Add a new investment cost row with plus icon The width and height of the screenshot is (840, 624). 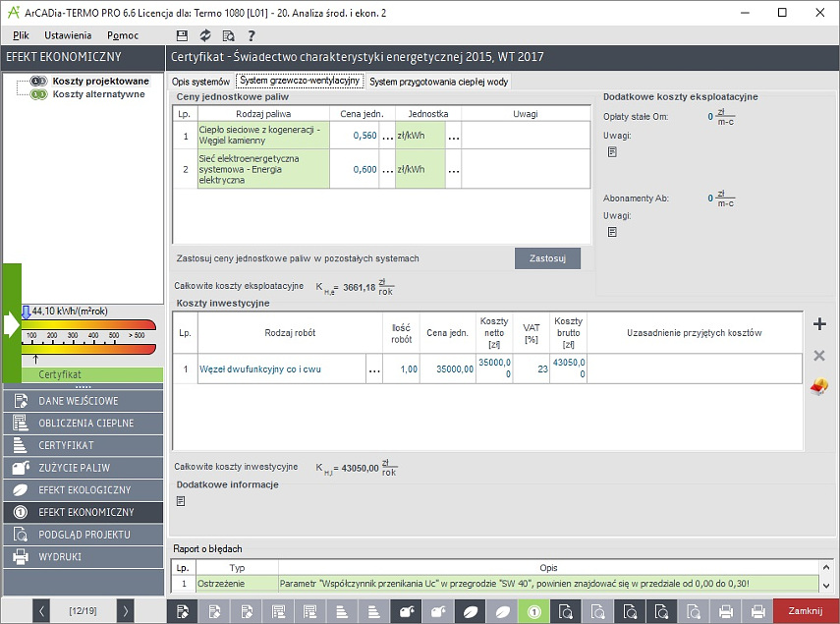[819, 324]
